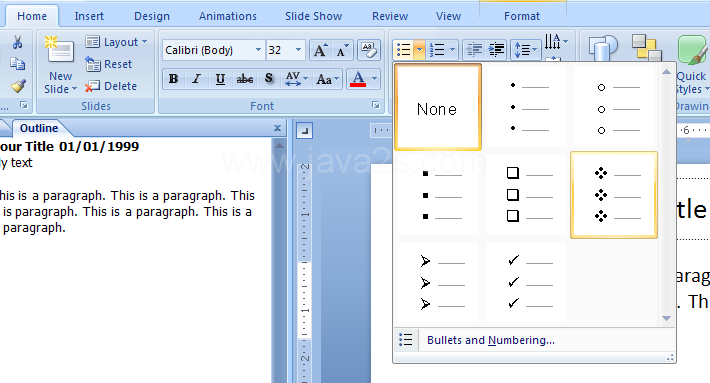Open the Arrange menu
Viewport: 710px width, 383px height.
(x=647, y=48)
